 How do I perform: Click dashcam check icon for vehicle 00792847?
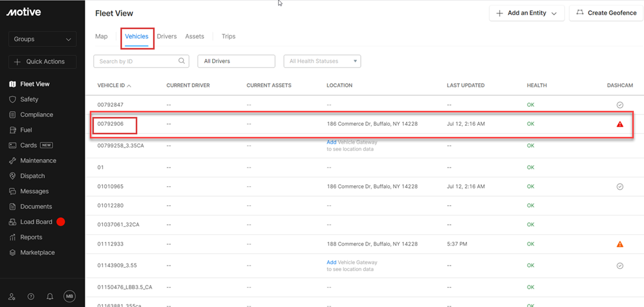click(x=620, y=105)
